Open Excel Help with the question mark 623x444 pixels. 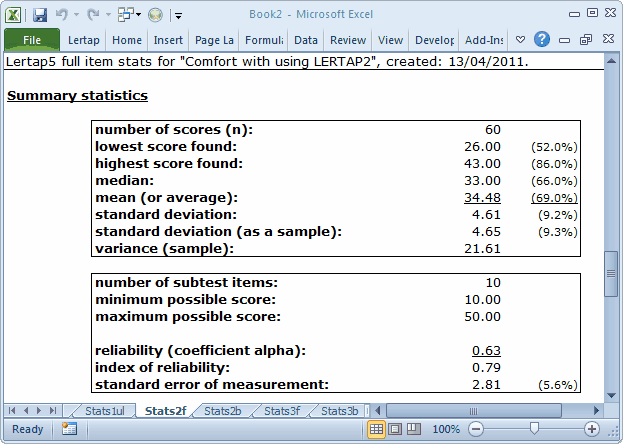542,39
